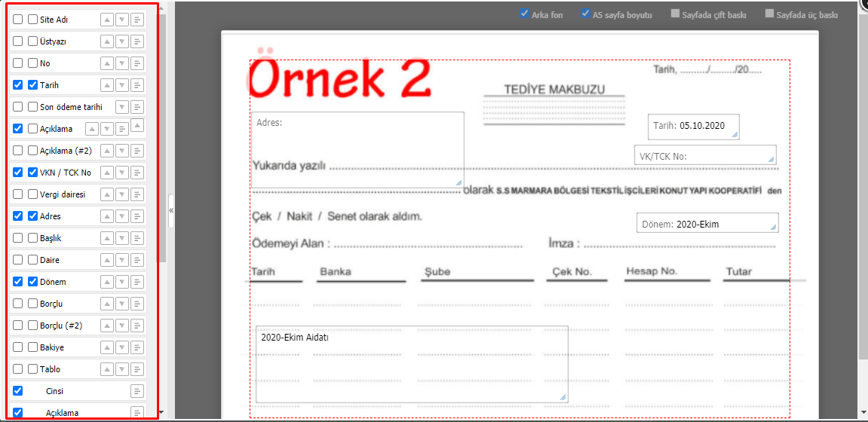Tick the second checkbox next to Üstyazı

32,41
